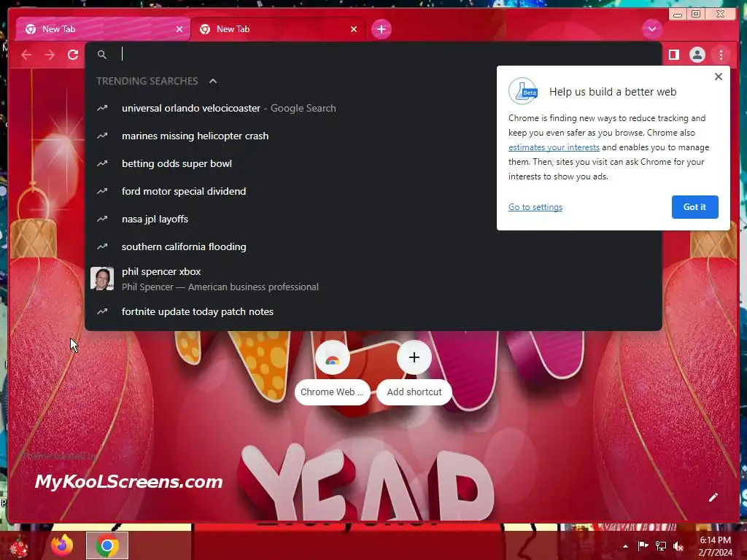
Task: Toggle the side panel icon
Action: click(x=673, y=55)
